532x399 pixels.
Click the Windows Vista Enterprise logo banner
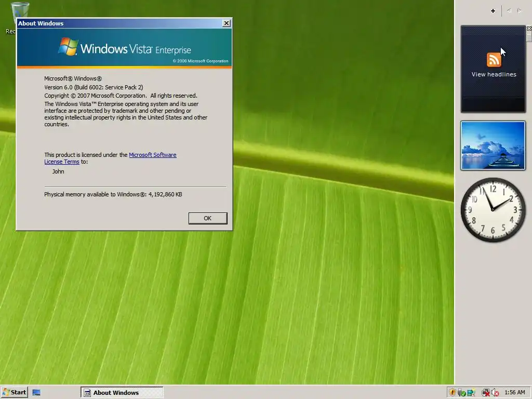click(x=125, y=47)
